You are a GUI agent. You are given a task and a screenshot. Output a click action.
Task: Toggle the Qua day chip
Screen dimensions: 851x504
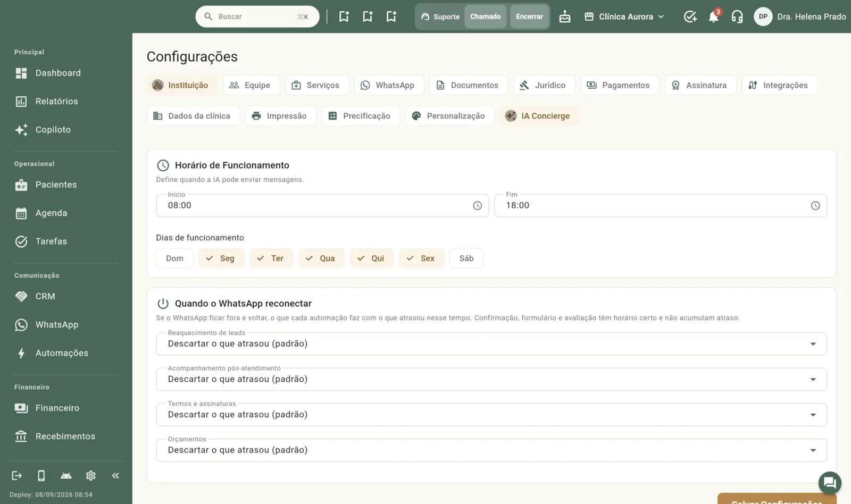click(321, 258)
